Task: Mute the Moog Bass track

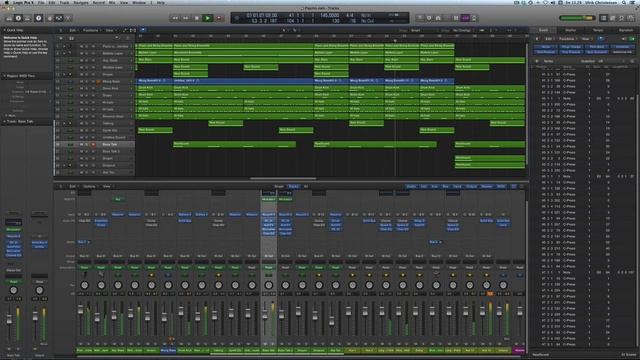Action: (81, 81)
